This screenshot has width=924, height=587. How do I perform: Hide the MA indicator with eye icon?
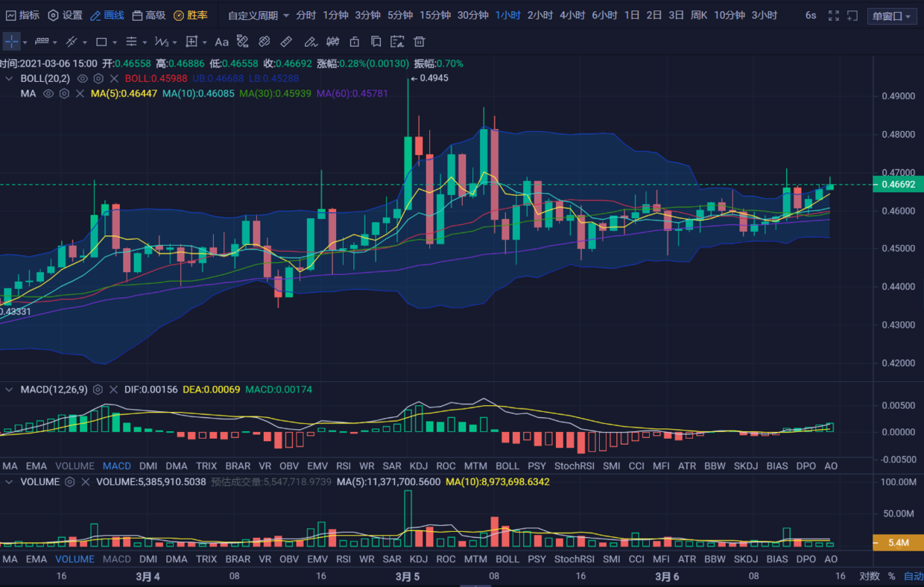[48, 94]
